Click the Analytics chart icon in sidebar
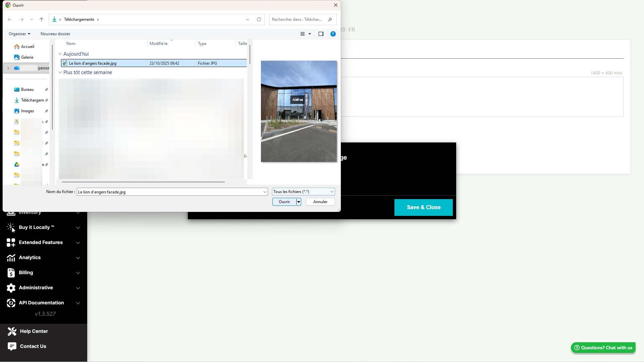 (x=11, y=257)
